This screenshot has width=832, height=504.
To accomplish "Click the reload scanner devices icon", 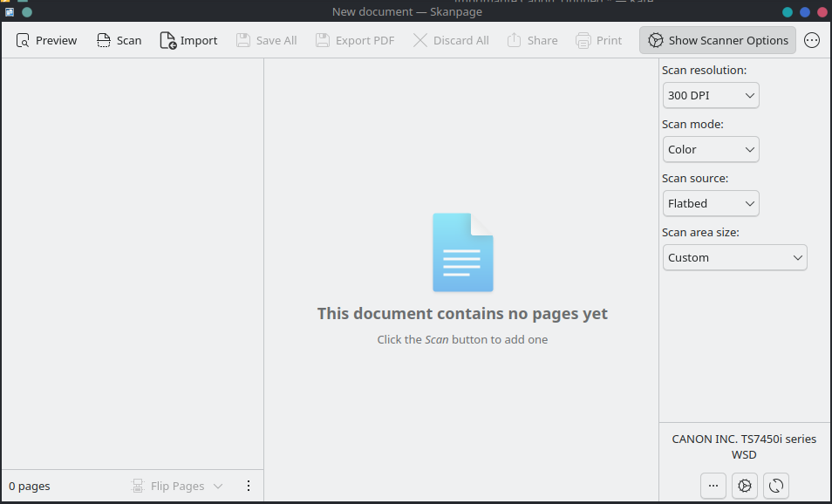I will coord(775,486).
